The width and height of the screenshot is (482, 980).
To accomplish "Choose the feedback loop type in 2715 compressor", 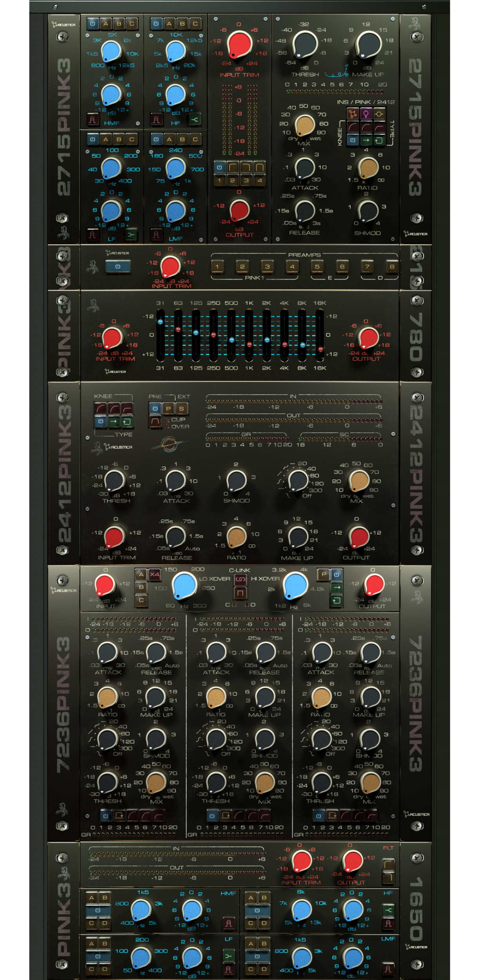I will pyautogui.click(x=379, y=140).
